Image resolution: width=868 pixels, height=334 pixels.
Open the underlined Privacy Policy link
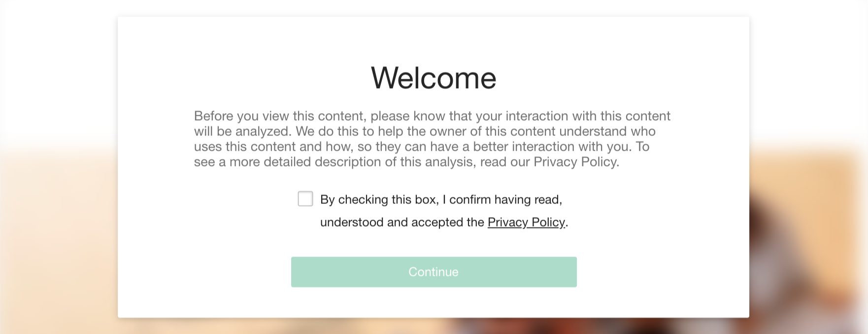526,222
